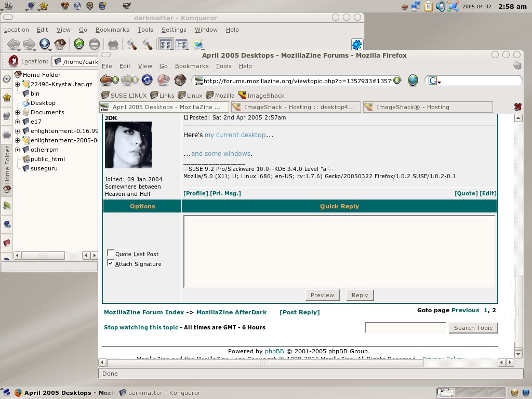Click Firefox Back arrow button
This screenshot has height=399, width=532.
click(x=107, y=80)
